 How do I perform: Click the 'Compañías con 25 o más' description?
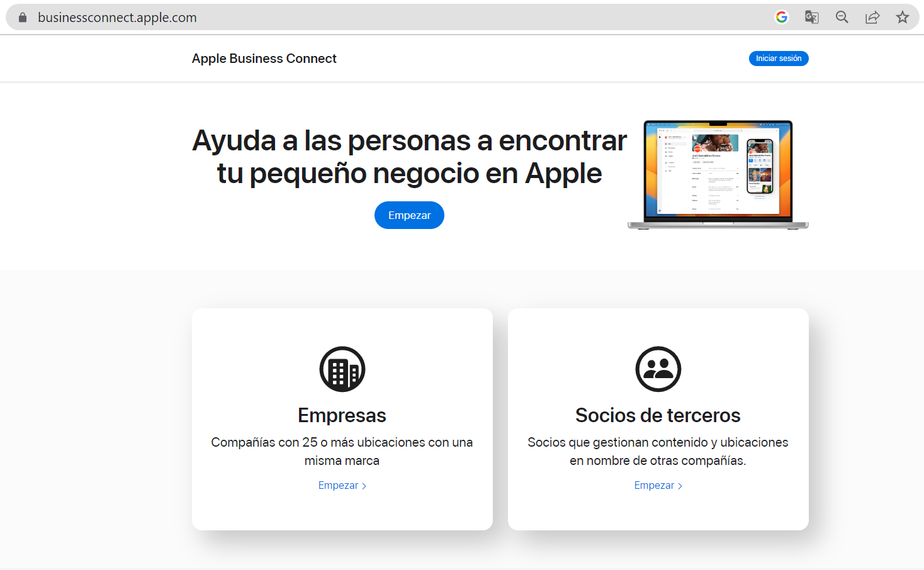tap(342, 451)
